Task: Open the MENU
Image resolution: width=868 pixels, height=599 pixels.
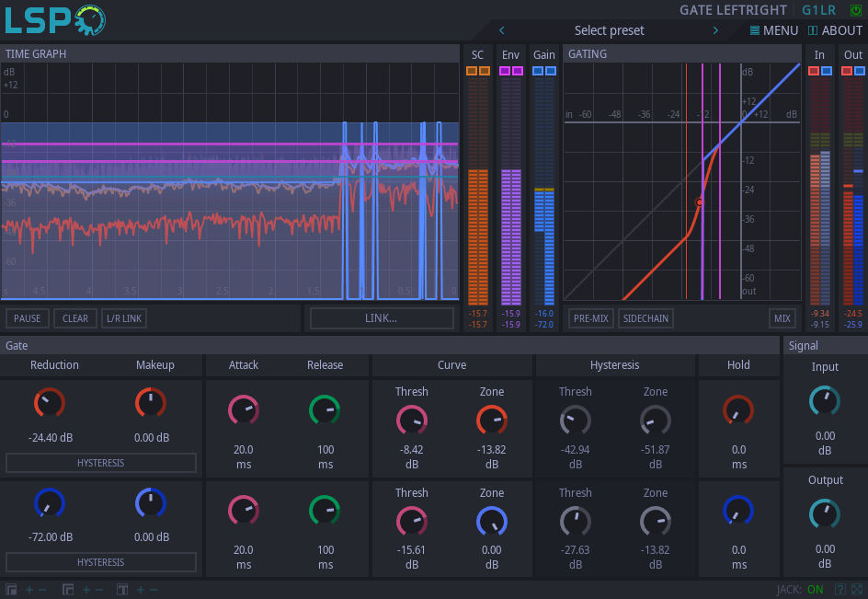Action: click(773, 30)
